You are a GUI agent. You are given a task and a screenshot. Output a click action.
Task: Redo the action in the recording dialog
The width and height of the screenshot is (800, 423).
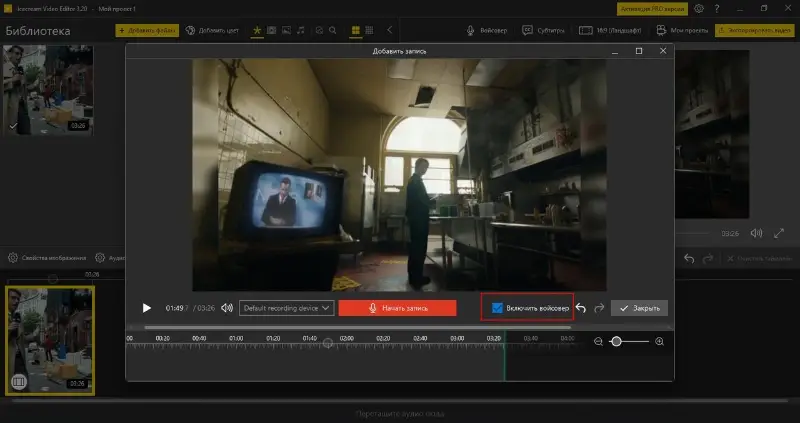click(x=599, y=308)
